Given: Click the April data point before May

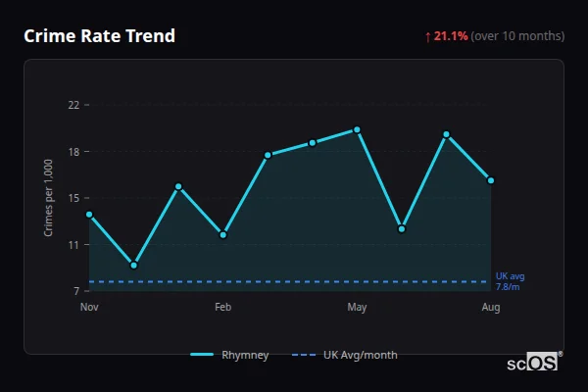Looking at the screenshot, I should (313, 143).
